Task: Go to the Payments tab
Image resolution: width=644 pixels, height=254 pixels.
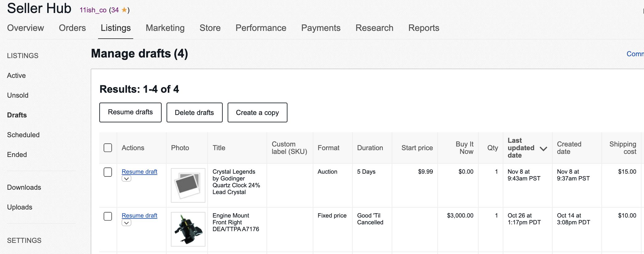Action: [321, 28]
